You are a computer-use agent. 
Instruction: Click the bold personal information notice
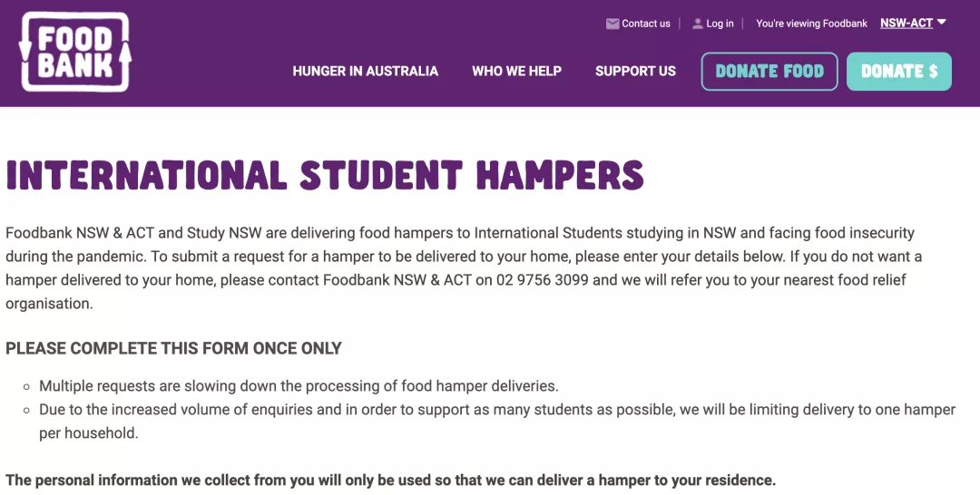pyautogui.click(x=390, y=480)
